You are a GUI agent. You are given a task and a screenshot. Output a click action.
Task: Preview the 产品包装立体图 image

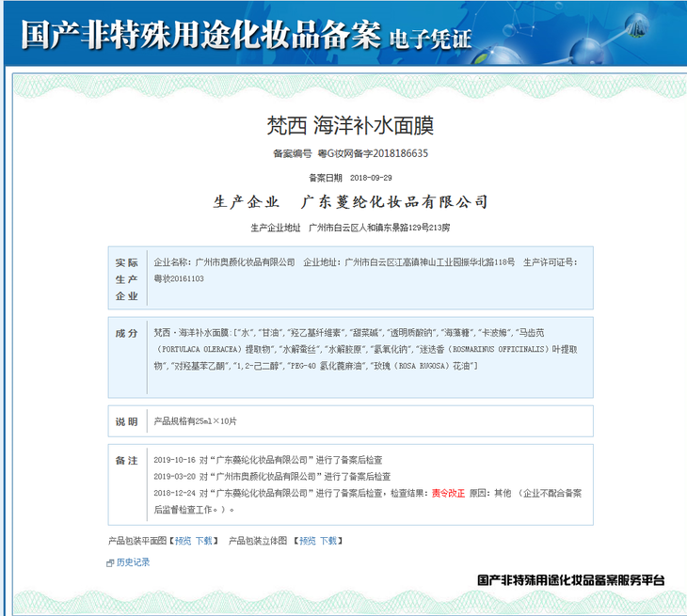point(308,541)
